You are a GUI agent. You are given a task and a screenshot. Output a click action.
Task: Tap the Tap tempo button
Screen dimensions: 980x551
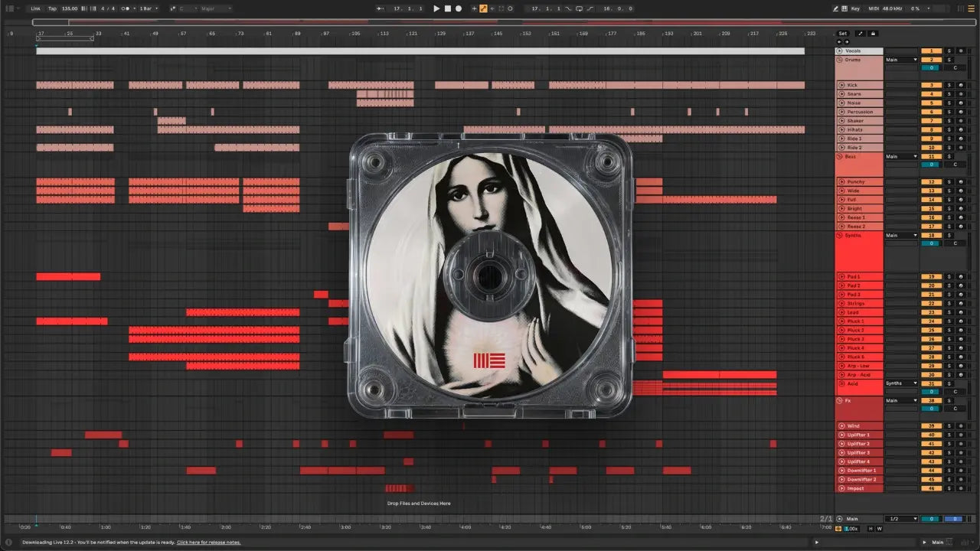pos(52,8)
